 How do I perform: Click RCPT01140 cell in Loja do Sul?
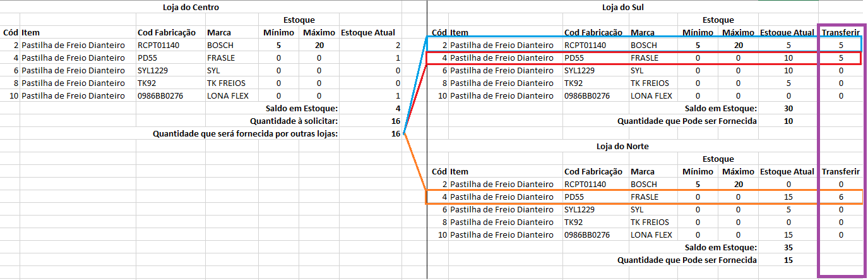[x=585, y=45]
